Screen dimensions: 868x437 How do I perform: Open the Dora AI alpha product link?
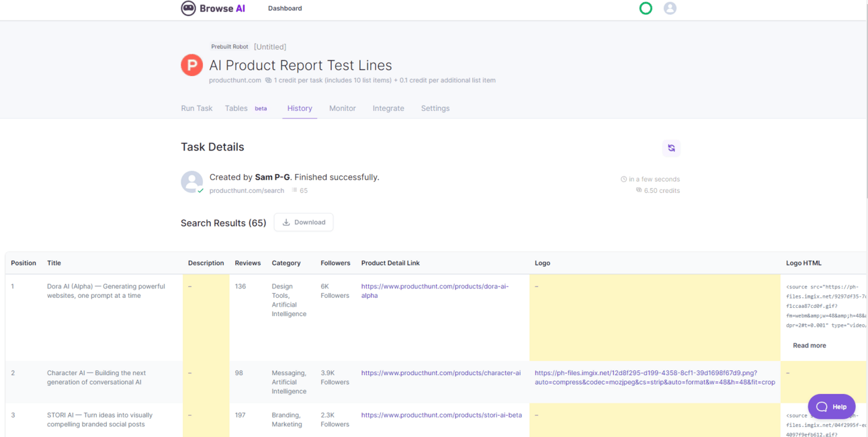click(435, 291)
